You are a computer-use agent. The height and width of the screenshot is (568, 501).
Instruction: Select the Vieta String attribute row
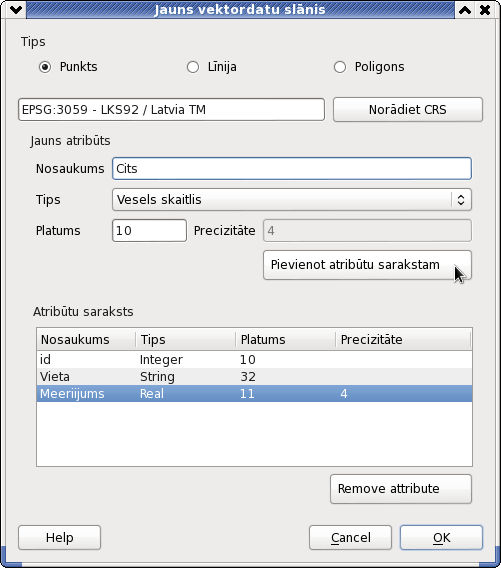tap(254, 377)
